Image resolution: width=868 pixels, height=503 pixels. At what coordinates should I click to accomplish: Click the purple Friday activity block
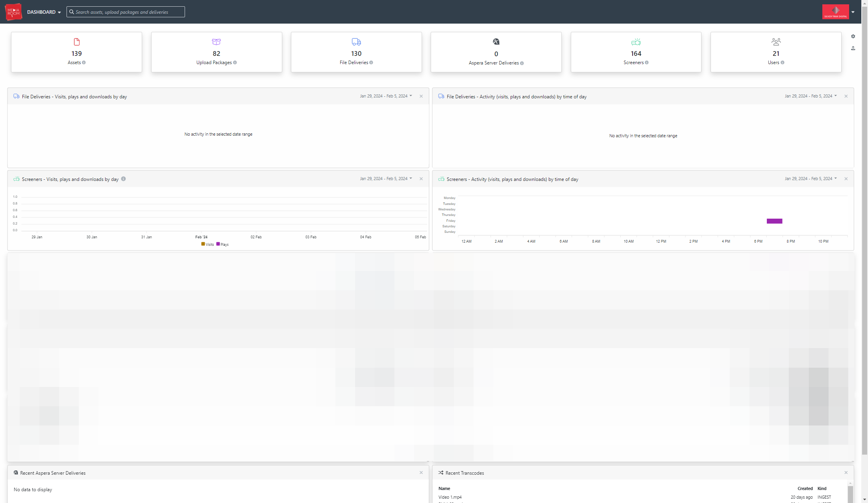coord(774,221)
